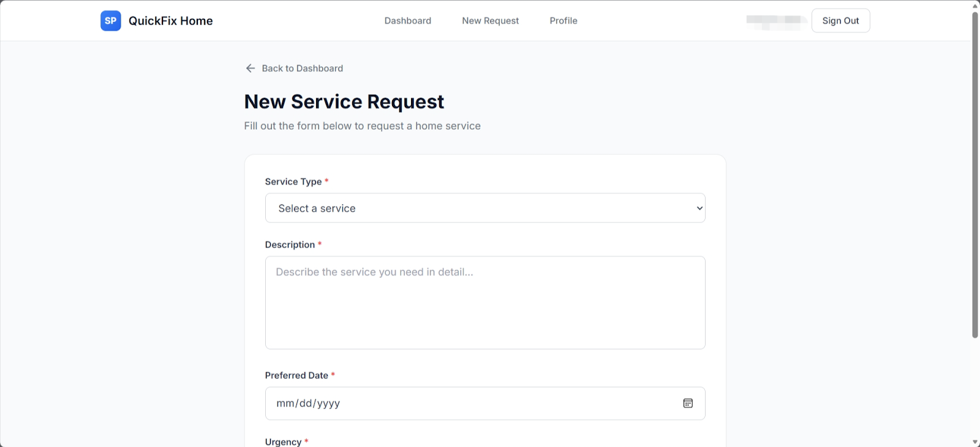
Task: Click the Sign Out button
Action: [840, 21]
